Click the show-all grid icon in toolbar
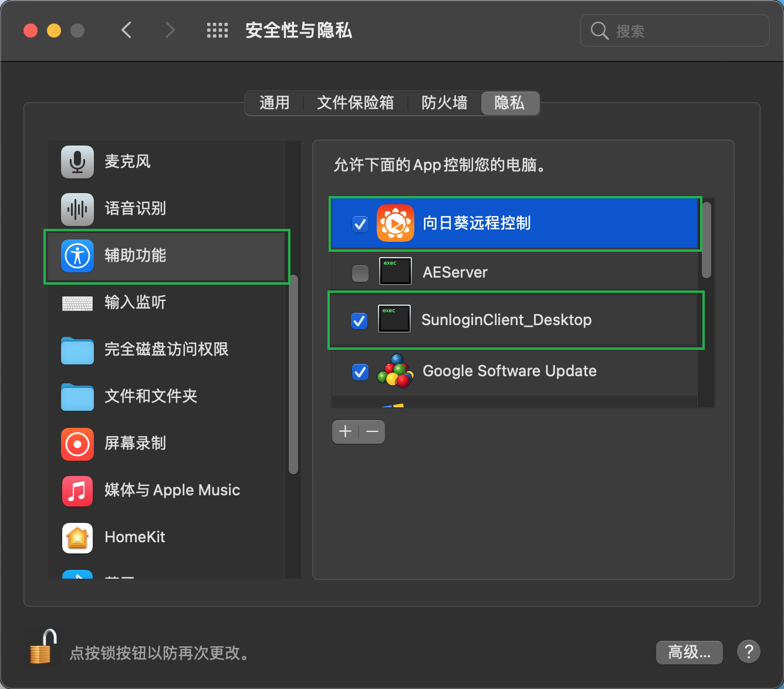Viewport: 784px width, 689px height. (x=217, y=31)
